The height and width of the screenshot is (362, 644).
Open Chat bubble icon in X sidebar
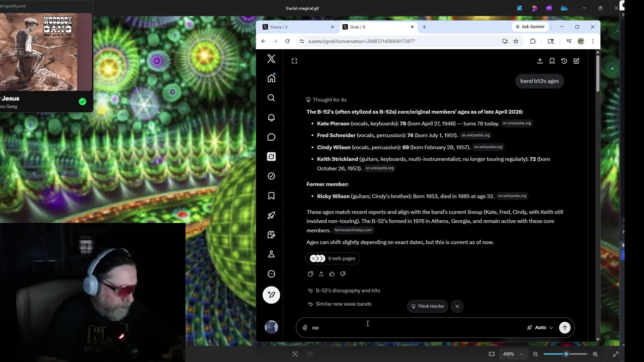271,137
